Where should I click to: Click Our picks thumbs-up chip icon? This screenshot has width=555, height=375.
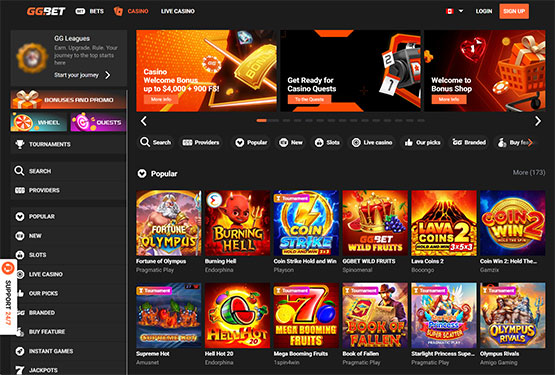pos(408,142)
